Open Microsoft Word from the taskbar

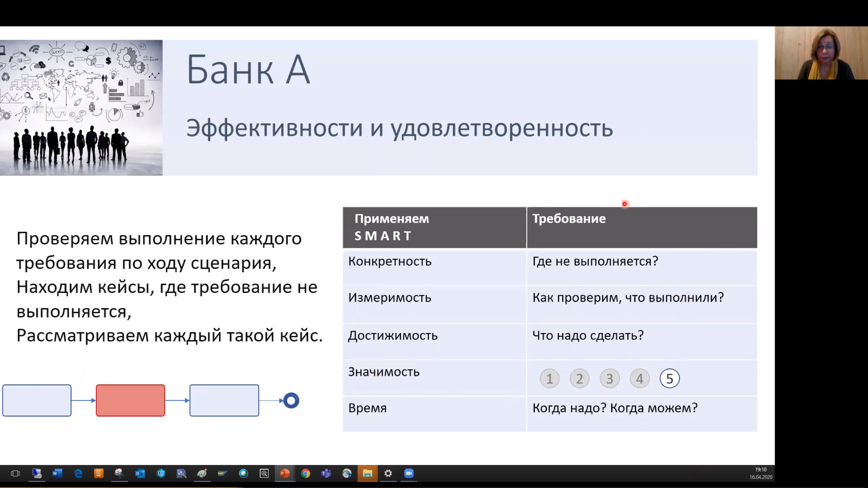click(x=57, y=473)
